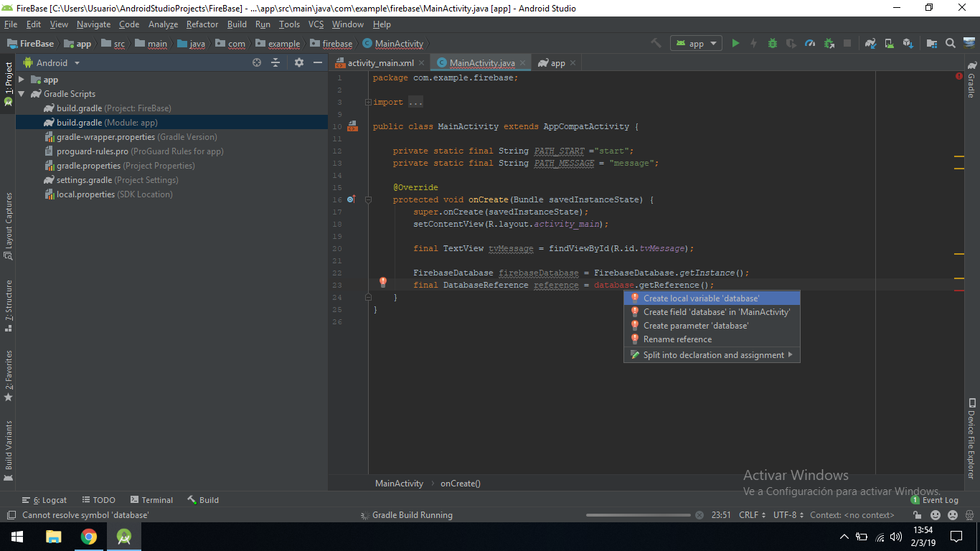Image resolution: width=980 pixels, height=551 pixels.
Task: Toggle the Layout Captures tool window
Action: (8, 226)
